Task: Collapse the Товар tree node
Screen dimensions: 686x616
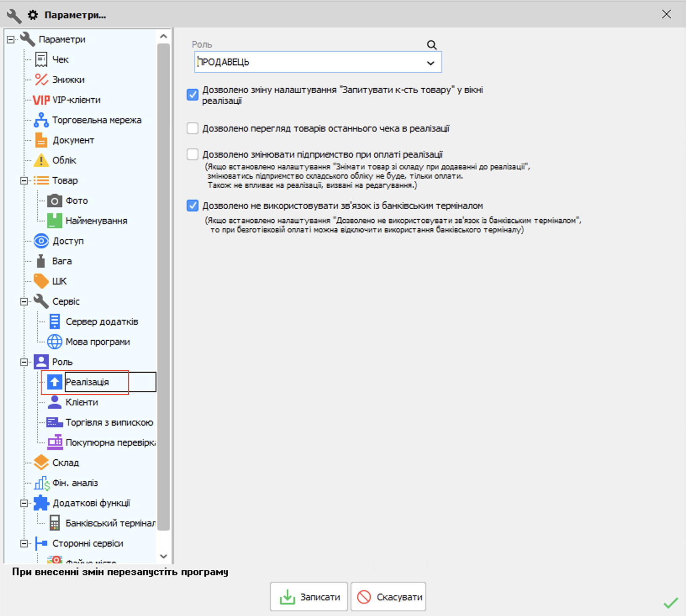Action: click(24, 181)
